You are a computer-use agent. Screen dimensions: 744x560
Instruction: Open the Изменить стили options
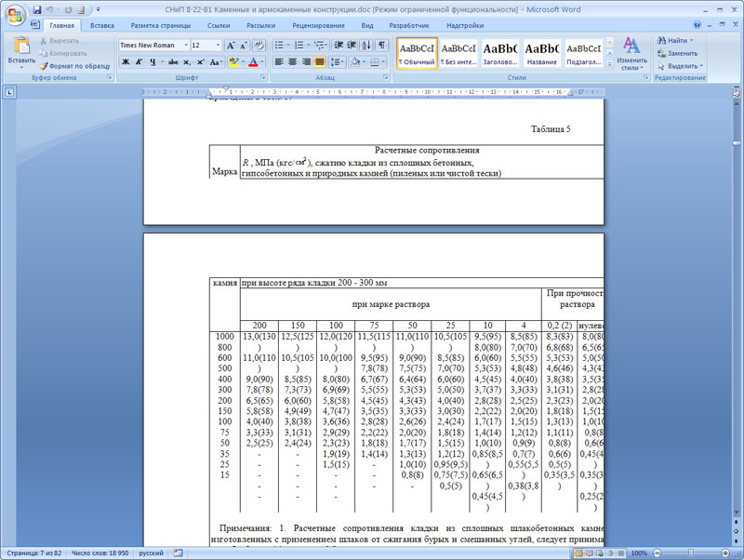(631, 53)
